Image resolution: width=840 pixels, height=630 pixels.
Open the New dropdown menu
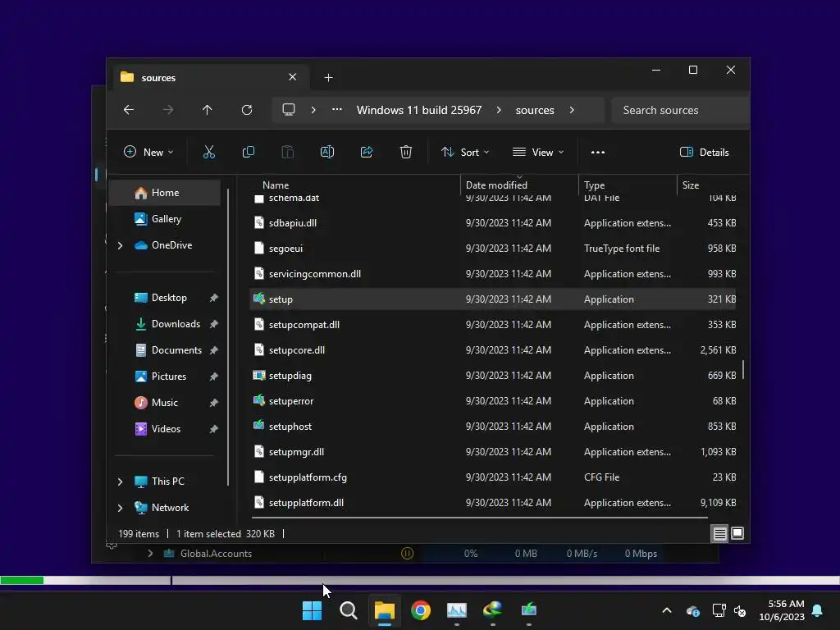click(x=148, y=152)
